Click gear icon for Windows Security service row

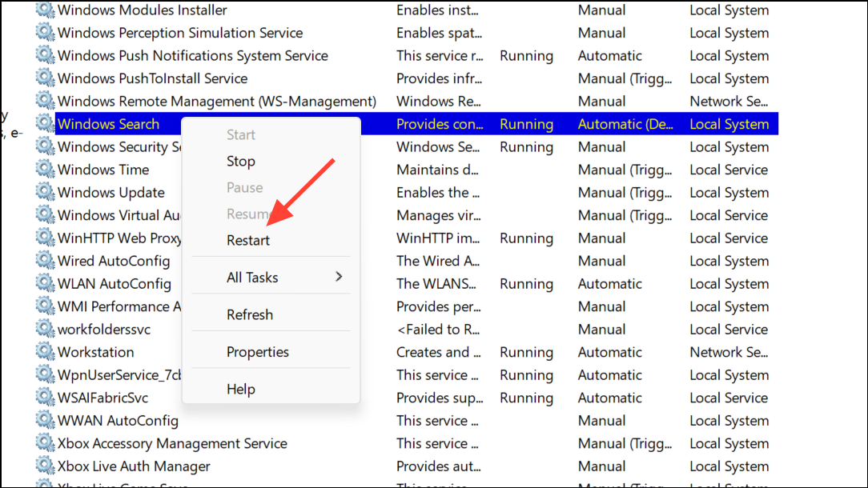click(46, 146)
